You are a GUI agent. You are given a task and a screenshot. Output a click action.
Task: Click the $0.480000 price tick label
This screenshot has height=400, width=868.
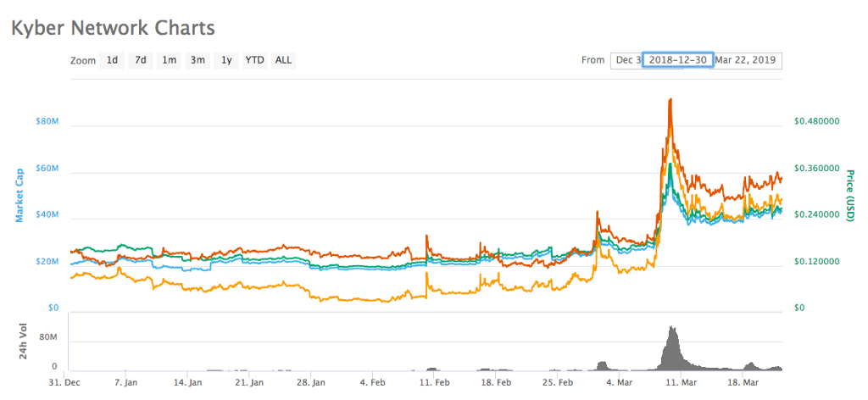coord(816,122)
